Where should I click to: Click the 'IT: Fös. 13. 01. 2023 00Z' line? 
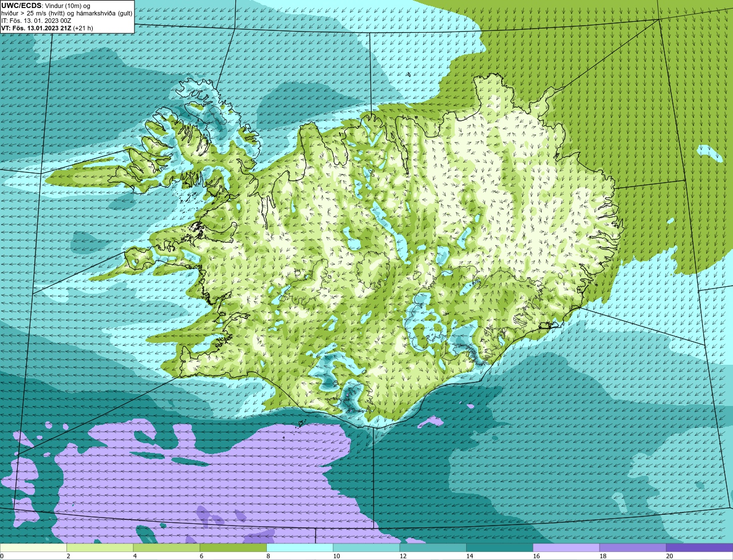tap(36, 21)
